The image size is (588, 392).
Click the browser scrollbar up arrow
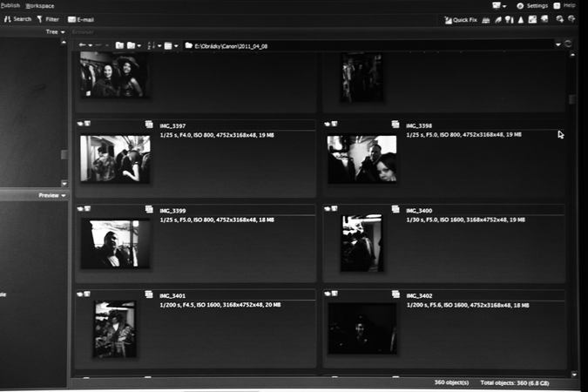[x=572, y=55]
